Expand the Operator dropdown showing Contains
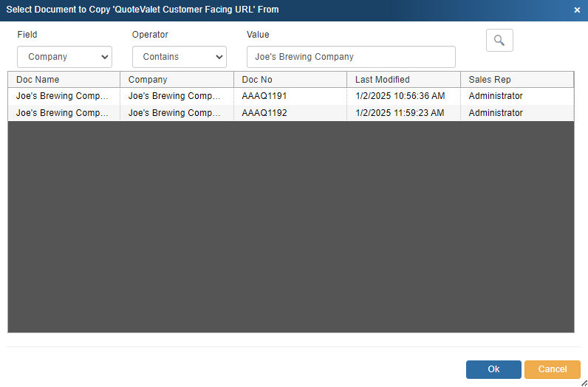 click(x=180, y=57)
